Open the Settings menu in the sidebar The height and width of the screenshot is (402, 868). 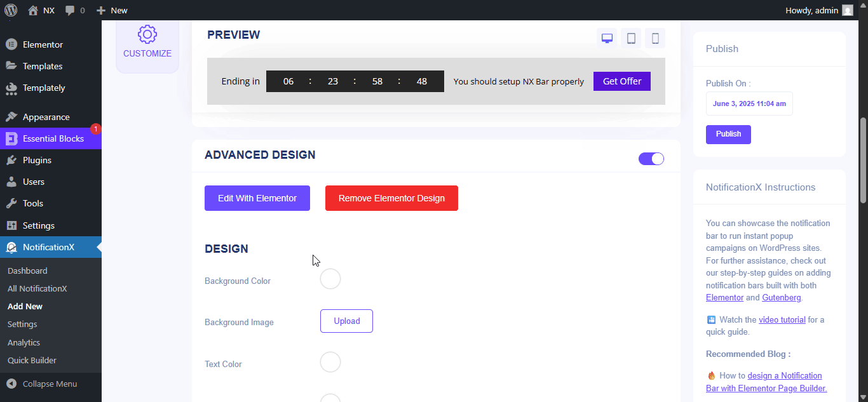point(51,225)
